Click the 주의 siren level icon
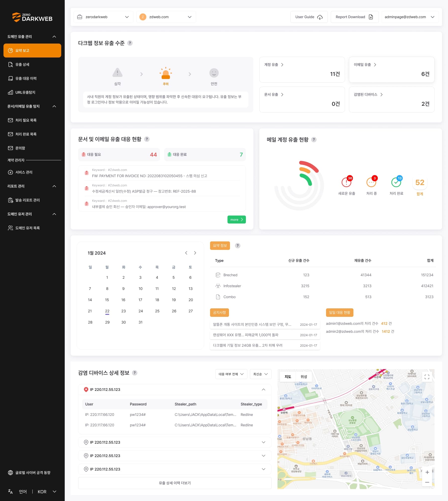The height and width of the screenshot is (501, 448). pos(166,73)
